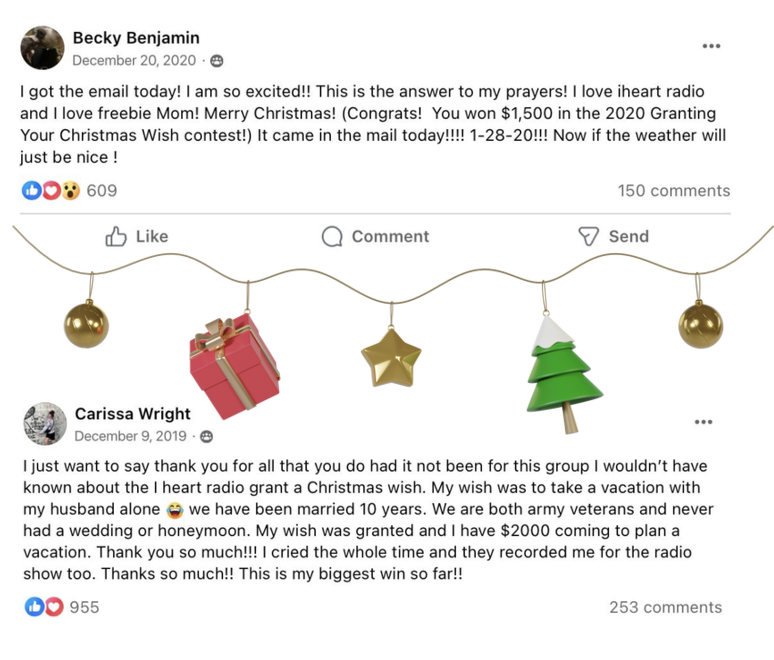
Task: Send Becky Benjamin's post
Action: [613, 236]
